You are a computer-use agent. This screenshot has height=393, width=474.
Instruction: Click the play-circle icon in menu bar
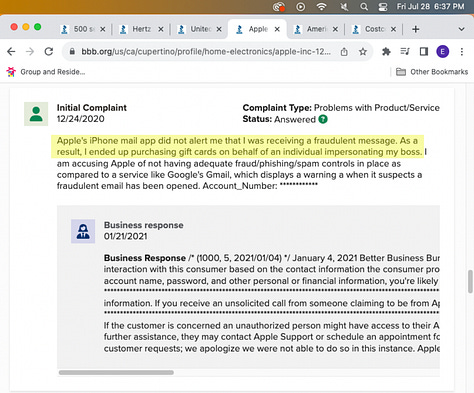(x=300, y=7)
